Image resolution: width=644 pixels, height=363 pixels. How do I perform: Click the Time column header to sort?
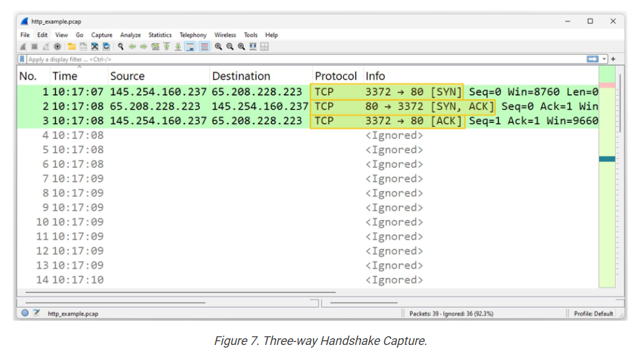point(65,76)
